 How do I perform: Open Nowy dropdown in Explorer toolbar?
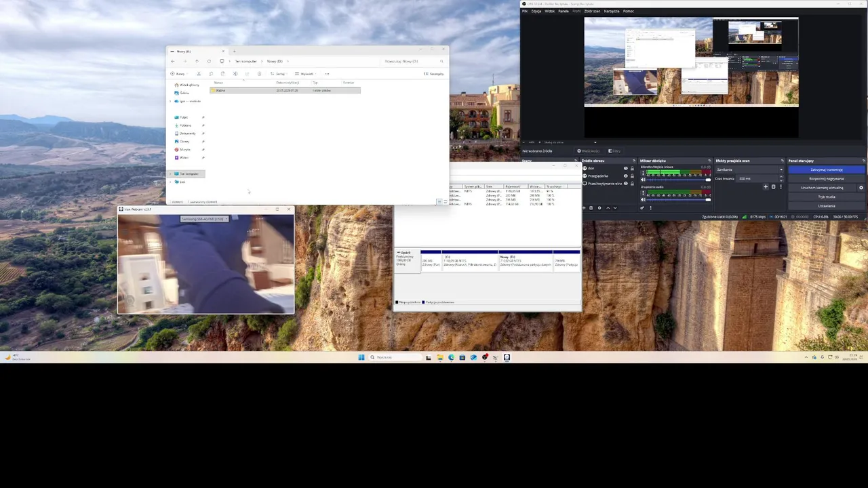178,74
